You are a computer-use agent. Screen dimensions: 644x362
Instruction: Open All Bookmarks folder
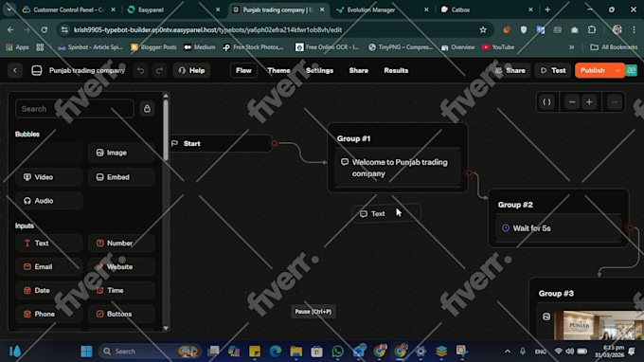click(x=614, y=47)
